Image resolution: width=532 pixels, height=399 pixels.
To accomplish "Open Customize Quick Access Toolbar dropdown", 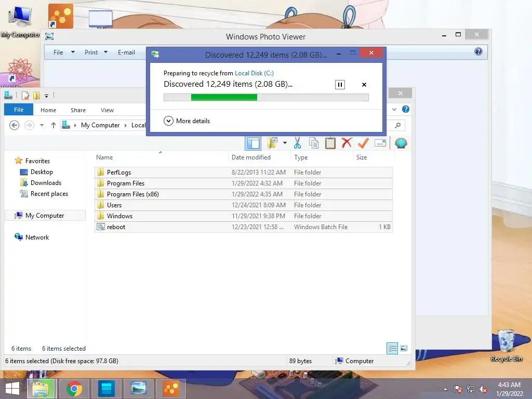I will point(46,96).
